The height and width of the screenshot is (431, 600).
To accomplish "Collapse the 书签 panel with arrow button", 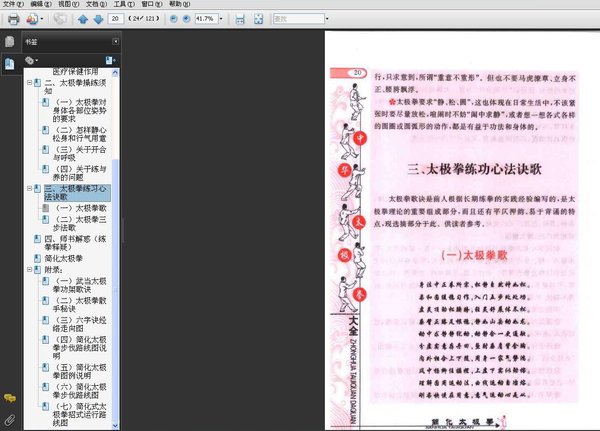I will click(116, 41).
